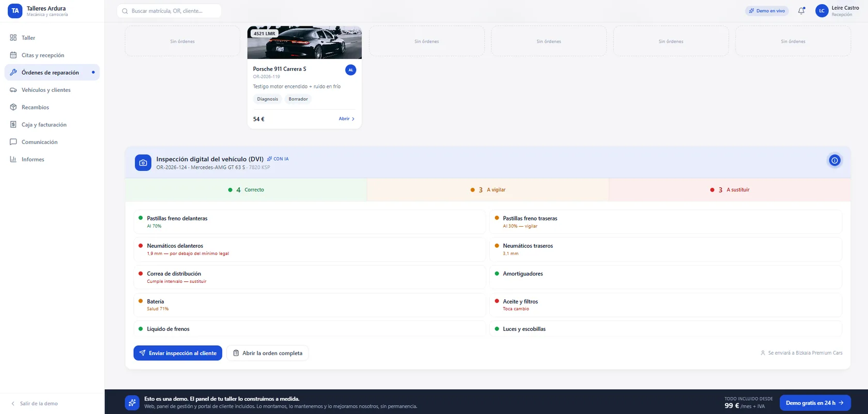Filter by 4 Correcto status
This screenshot has width=868, height=414.
click(246, 190)
